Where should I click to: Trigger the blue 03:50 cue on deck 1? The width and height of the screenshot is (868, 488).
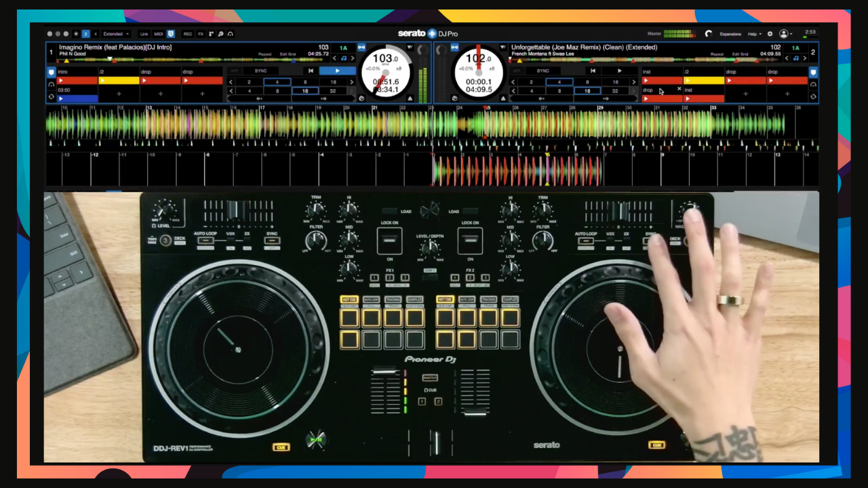click(x=77, y=98)
